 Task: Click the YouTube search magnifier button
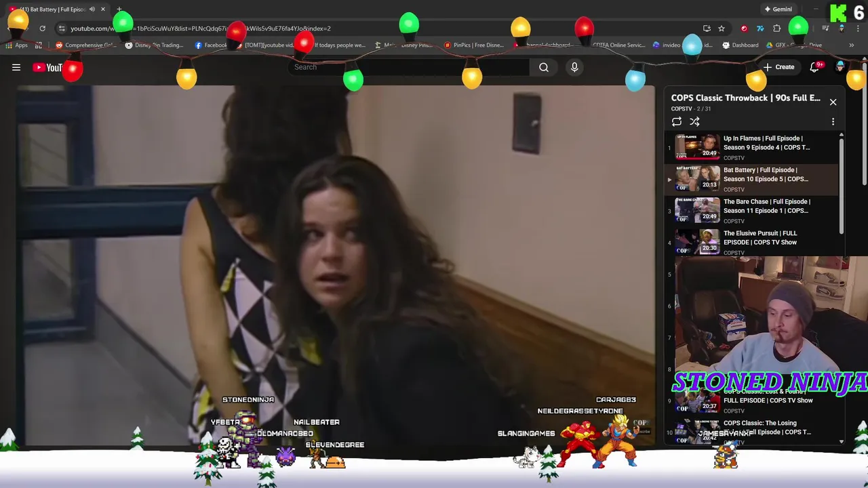(544, 67)
